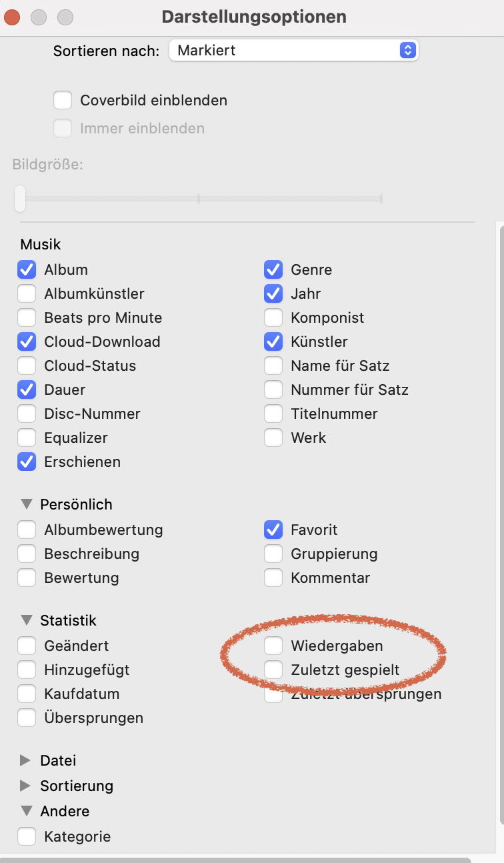Collapse the Statistik section triangle

click(x=27, y=620)
